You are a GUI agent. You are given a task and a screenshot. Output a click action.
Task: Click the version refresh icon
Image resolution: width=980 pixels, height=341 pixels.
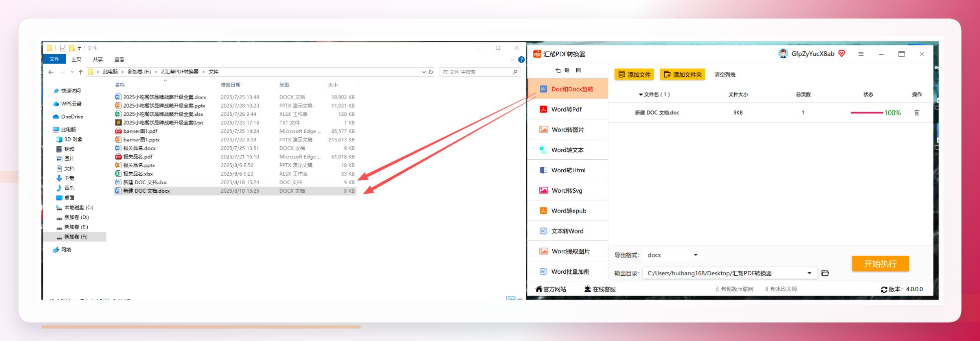coord(884,289)
